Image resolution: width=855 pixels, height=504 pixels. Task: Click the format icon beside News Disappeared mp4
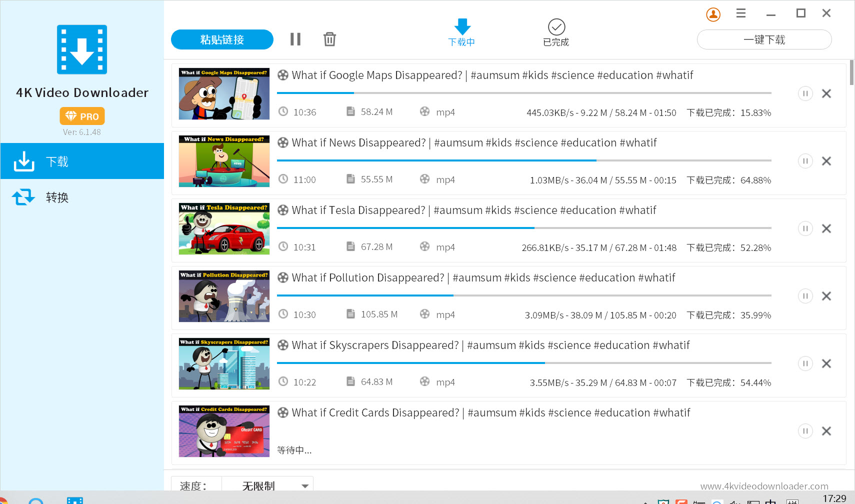click(x=424, y=178)
